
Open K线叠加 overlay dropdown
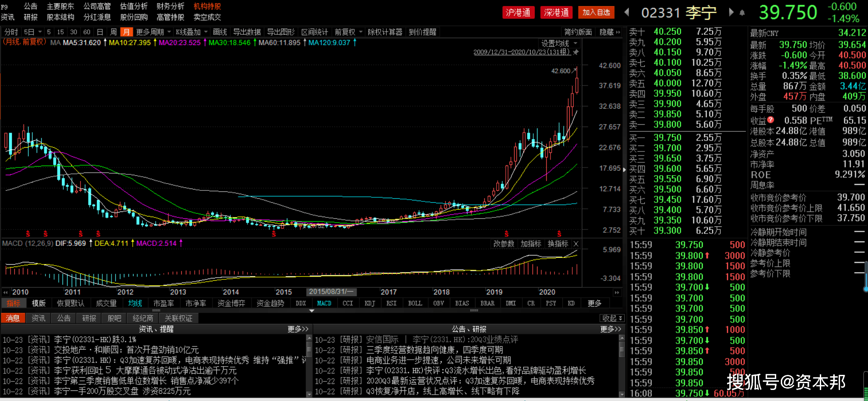click(191, 32)
